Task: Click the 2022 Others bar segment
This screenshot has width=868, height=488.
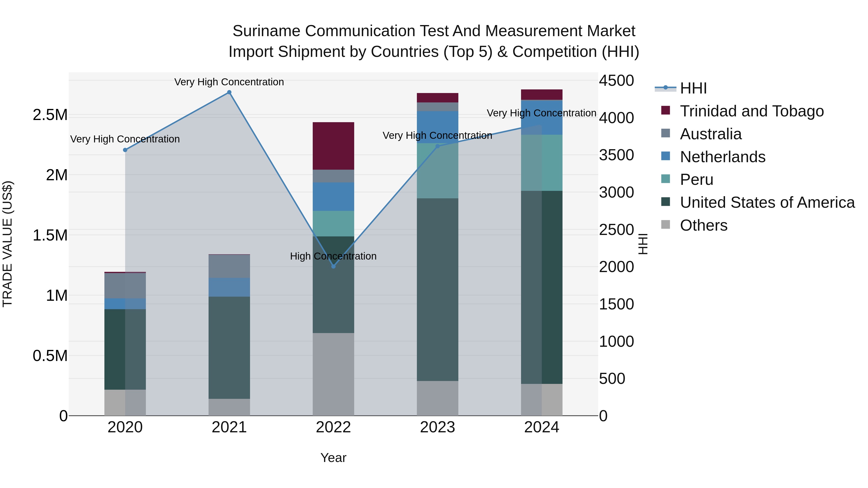Action: click(333, 374)
